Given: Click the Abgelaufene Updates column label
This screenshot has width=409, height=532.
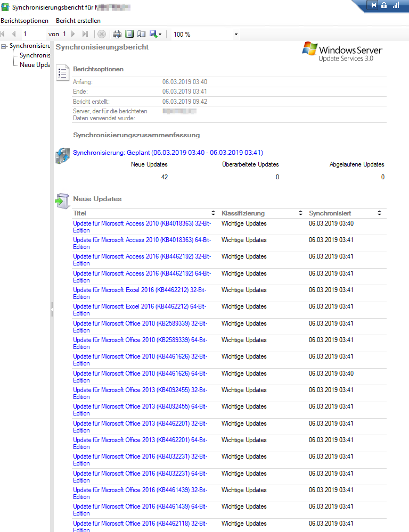Looking at the screenshot, I should pyautogui.click(x=357, y=164).
